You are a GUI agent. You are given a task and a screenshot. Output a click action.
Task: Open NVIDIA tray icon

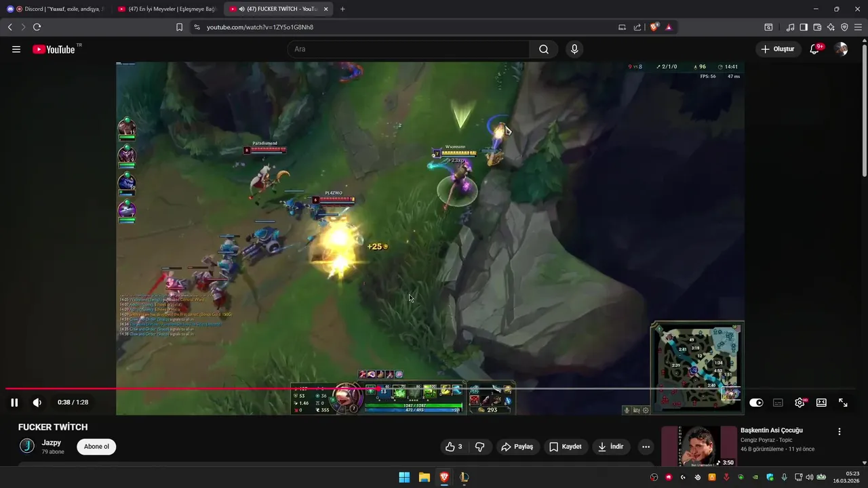[x=755, y=477]
